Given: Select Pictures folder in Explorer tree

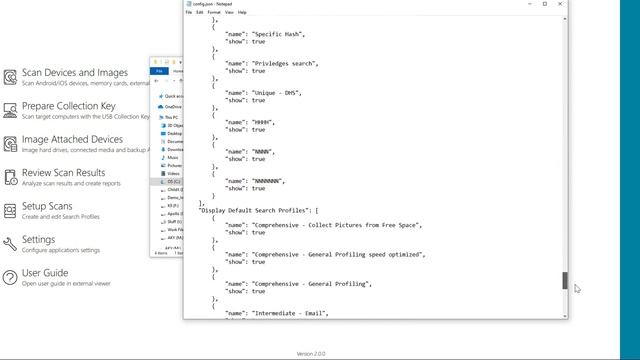Looking at the screenshot, I should click(x=172, y=165).
